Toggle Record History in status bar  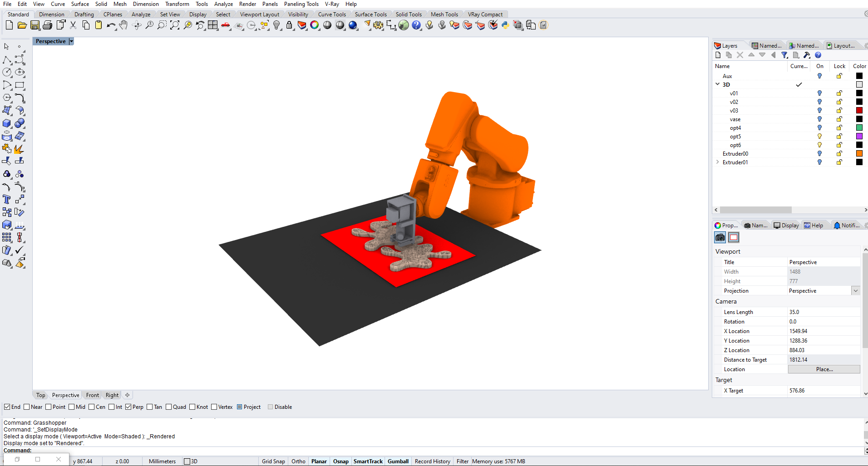[433, 461]
